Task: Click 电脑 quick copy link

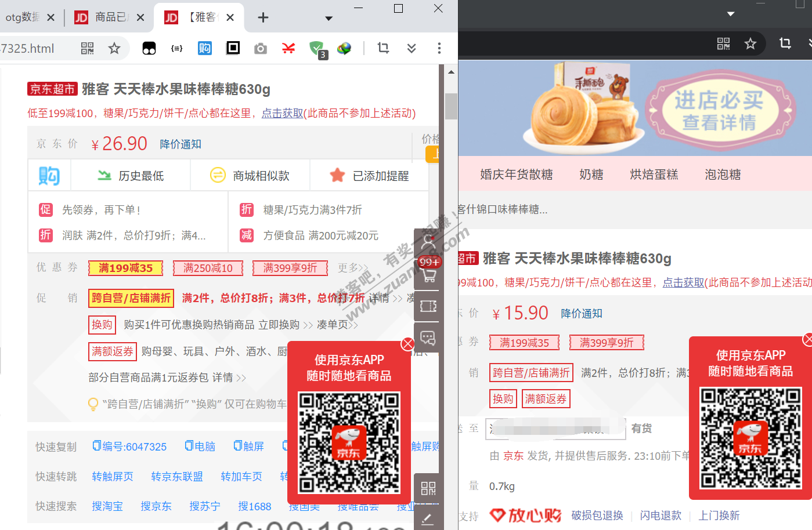Action: coord(200,446)
